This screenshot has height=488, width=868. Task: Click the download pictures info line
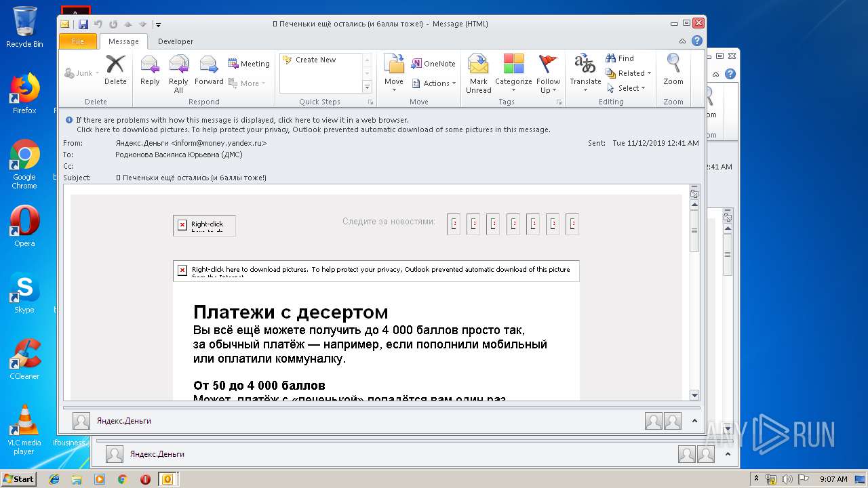(313, 129)
